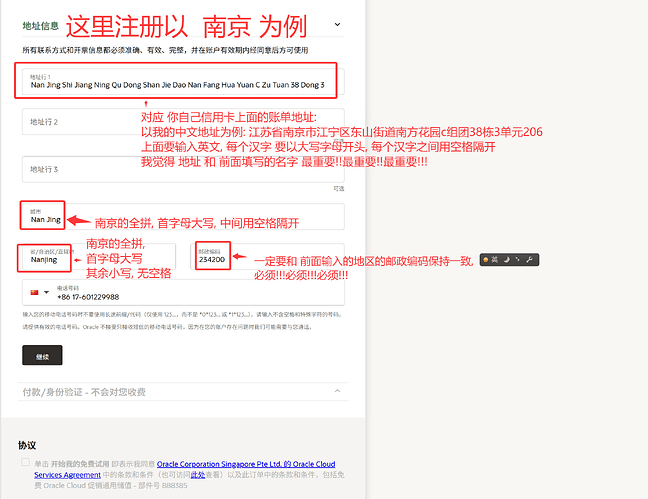
Task: Click the IME toolbar orange logo icon
Action: click(486, 260)
